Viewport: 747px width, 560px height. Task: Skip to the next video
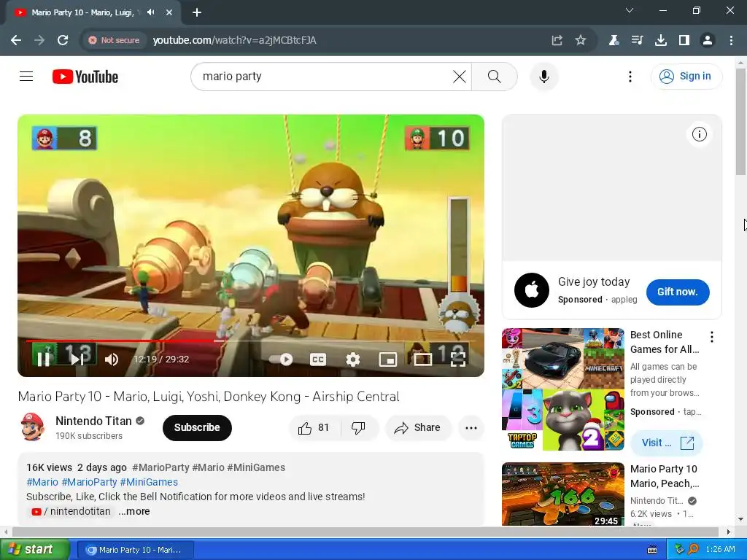pos(77,359)
